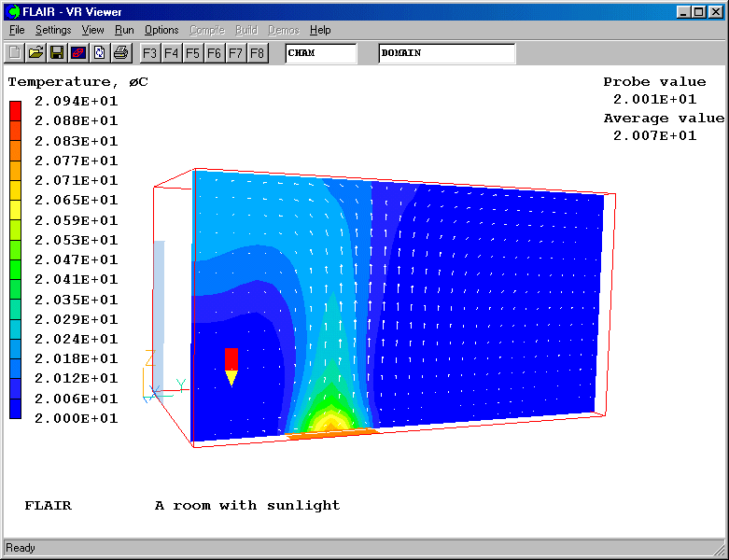Open the Run menu
The height and width of the screenshot is (560, 729).
pyautogui.click(x=124, y=30)
